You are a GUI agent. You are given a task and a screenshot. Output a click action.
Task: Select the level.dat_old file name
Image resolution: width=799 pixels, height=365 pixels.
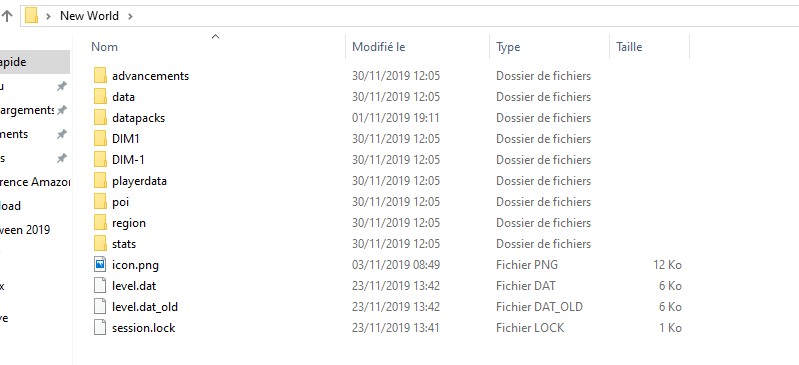[x=145, y=306]
